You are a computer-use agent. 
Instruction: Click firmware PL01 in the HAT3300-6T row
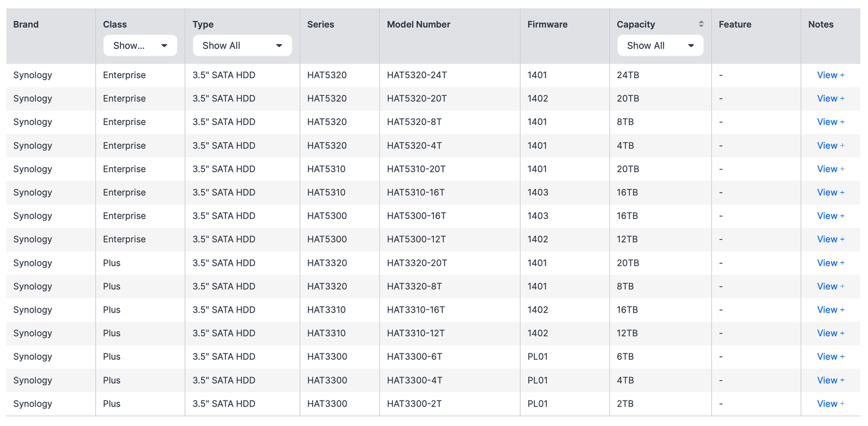(537, 357)
